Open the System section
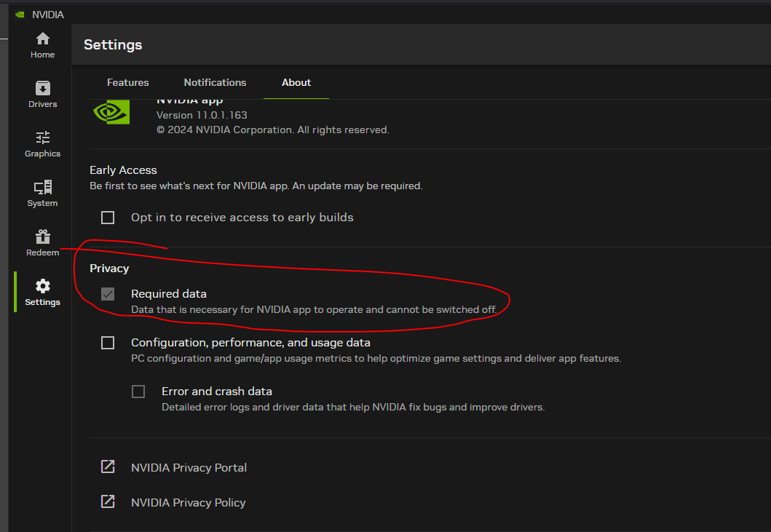The width and height of the screenshot is (771, 532). pos(42,194)
